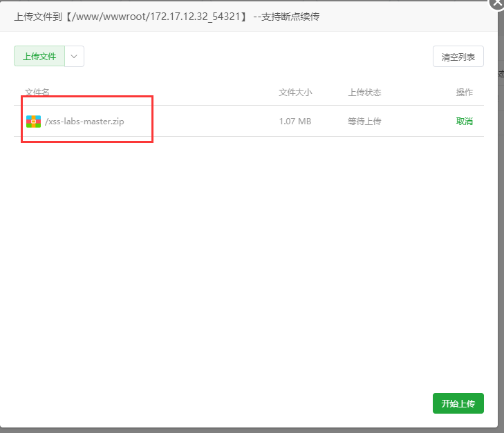Start uploading with 开始上传 button
The image size is (504, 433).
[458, 403]
